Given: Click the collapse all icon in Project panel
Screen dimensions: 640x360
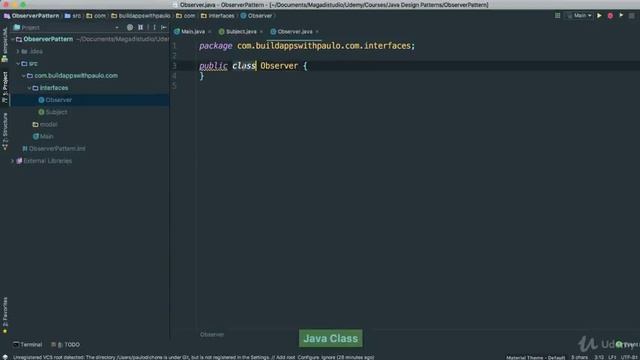Looking at the screenshot, I should pos(140,27).
